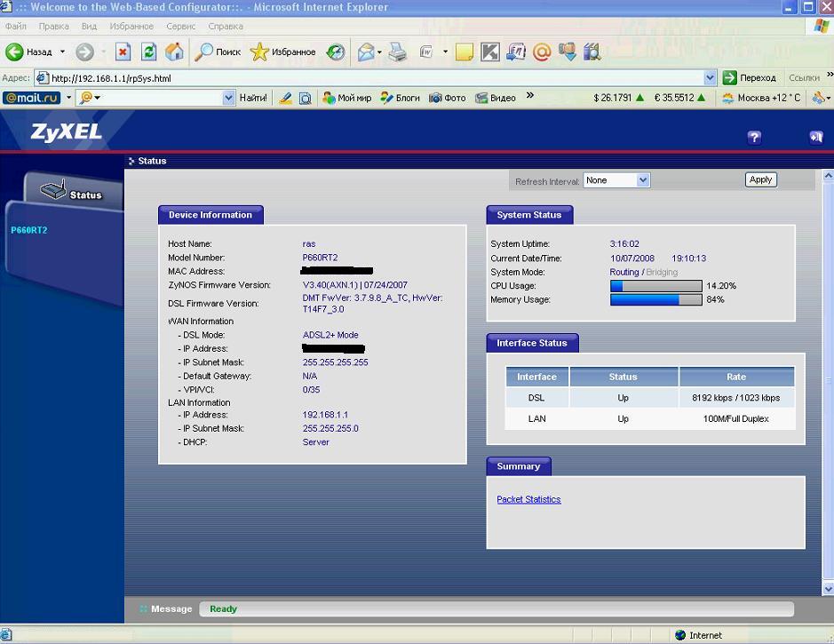Click the euro exchange rate 35.5512

[679, 98]
